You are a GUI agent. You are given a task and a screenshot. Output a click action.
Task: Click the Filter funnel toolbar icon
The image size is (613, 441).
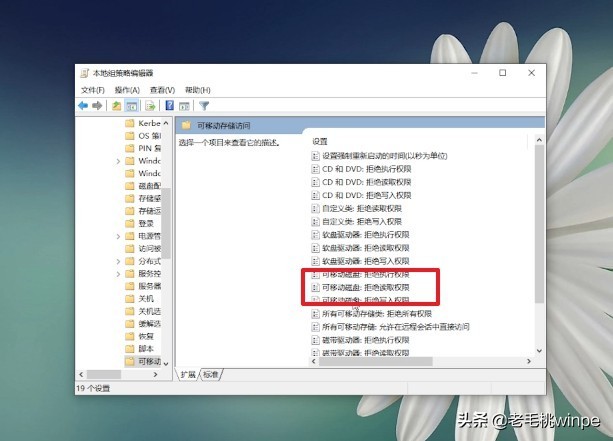coord(204,106)
